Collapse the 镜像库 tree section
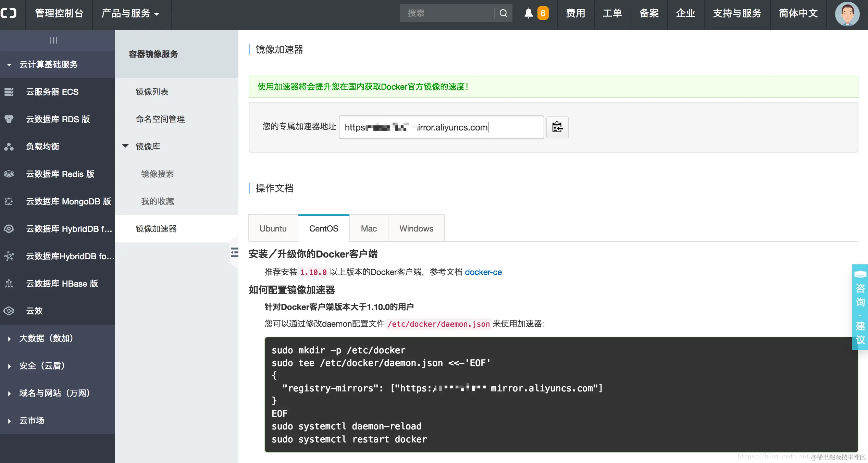The height and width of the screenshot is (463, 868). pyautogui.click(x=125, y=146)
